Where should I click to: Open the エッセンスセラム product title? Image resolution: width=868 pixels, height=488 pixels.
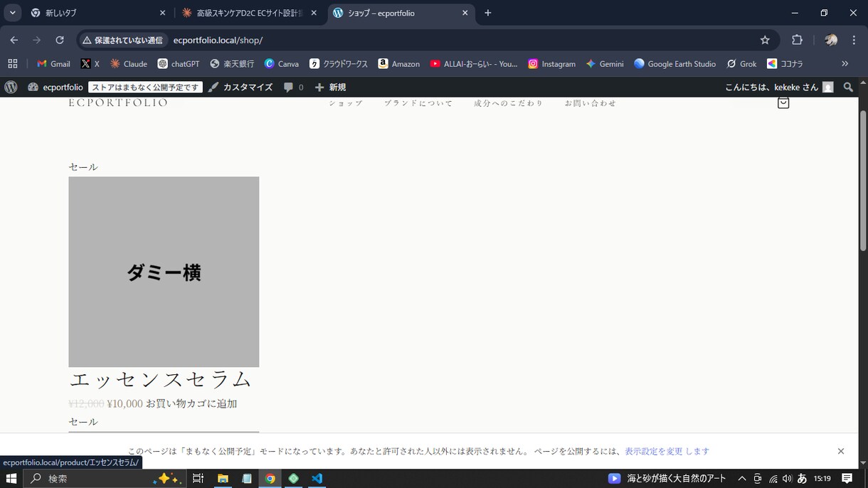click(x=161, y=379)
